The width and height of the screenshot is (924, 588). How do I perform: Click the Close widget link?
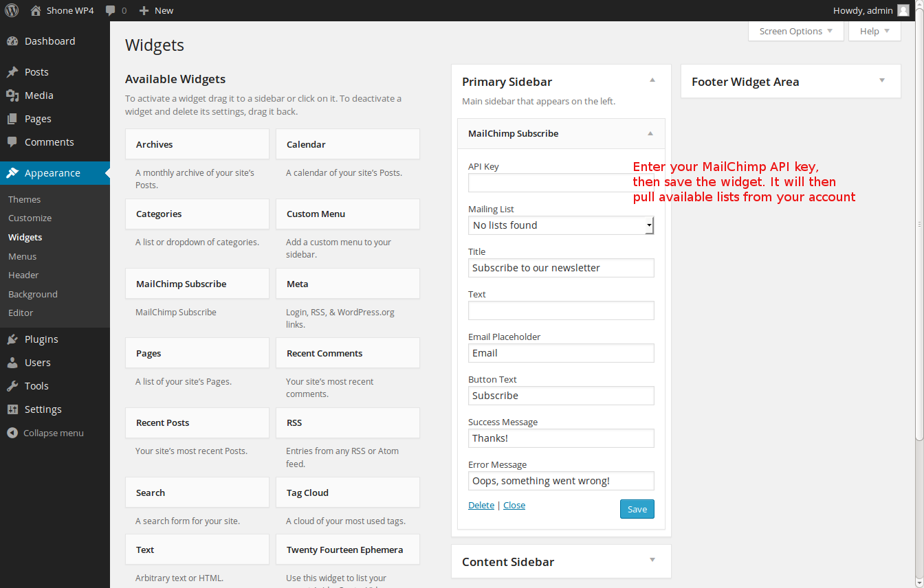click(x=514, y=505)
